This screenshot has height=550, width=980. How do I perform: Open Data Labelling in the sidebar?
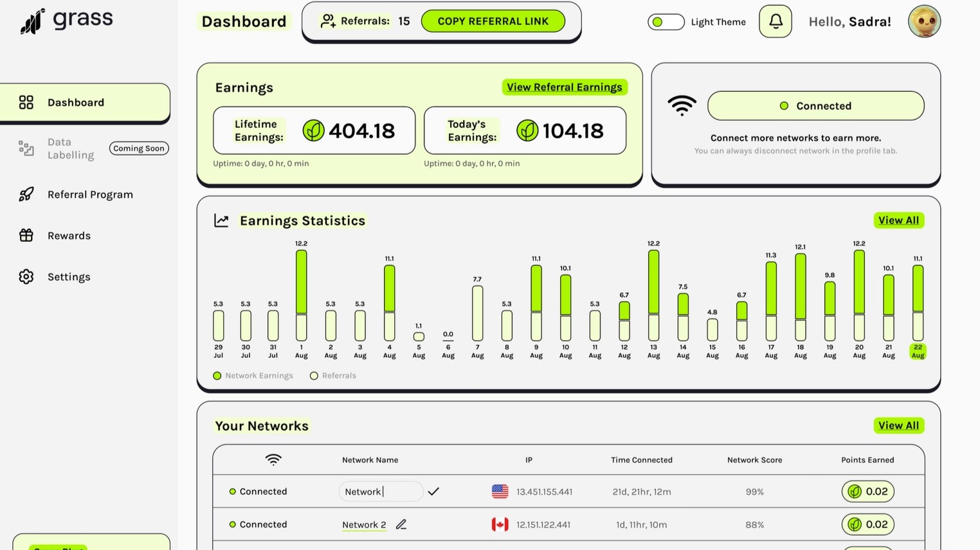pos(71,148)
